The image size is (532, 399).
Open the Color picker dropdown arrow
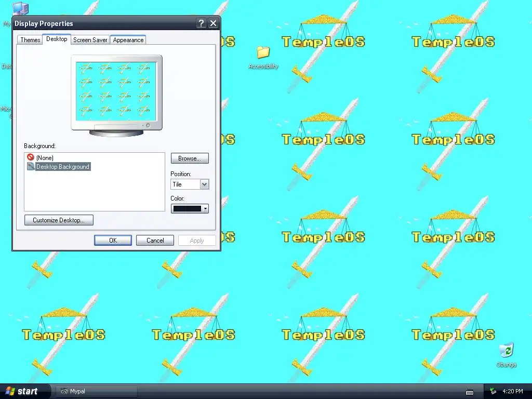[x=205, y=209]
